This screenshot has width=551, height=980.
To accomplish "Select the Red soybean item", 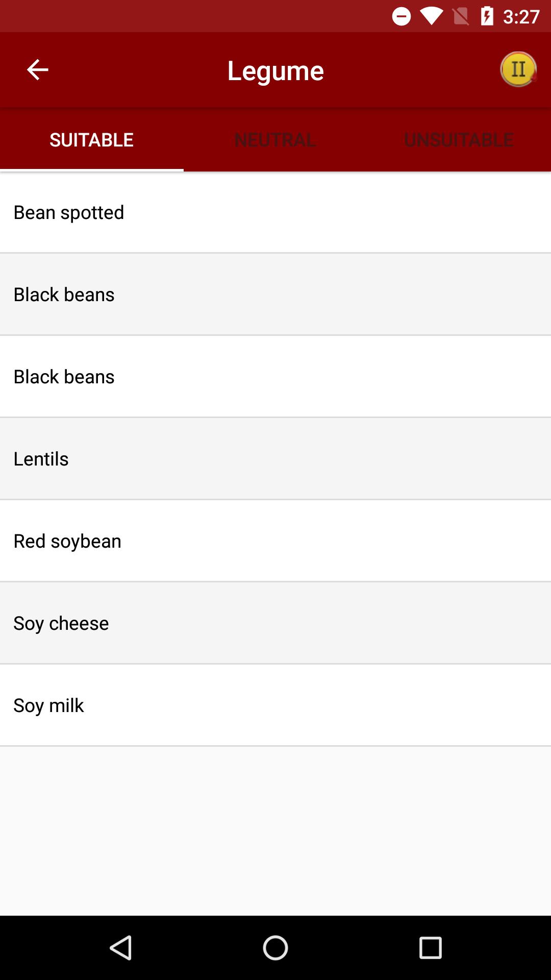I will coord(275,541).
